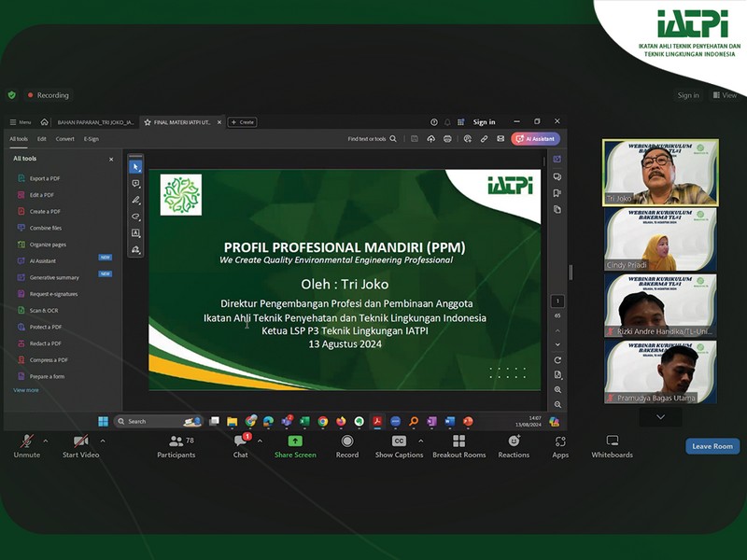Open the Acrobat Home icon
This screenshot has height=560, width=747.
click(x=44, y=122)
